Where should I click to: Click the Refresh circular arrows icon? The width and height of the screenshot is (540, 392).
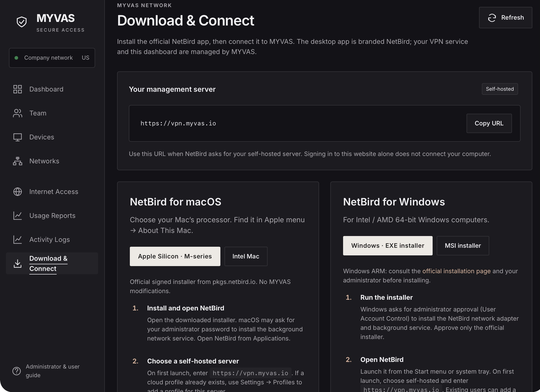(492, 18)
